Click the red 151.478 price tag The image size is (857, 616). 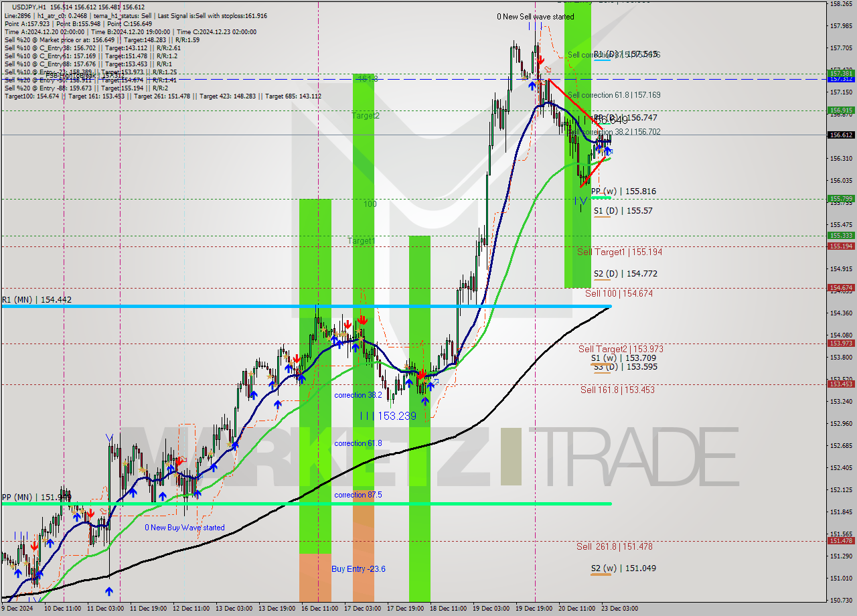pyautogui.click(x=841, y=540)
